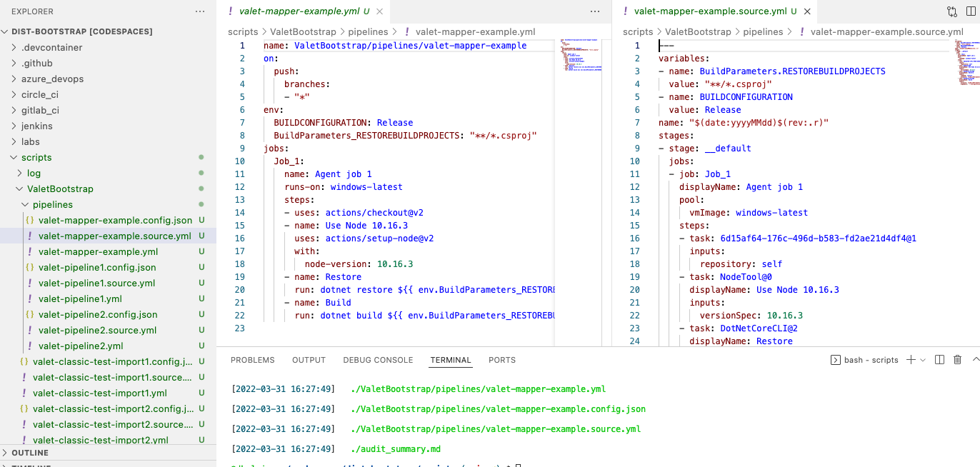Click the compare changes icon
The width and height of the screenshot is (980, 467).
coord(952,11)
